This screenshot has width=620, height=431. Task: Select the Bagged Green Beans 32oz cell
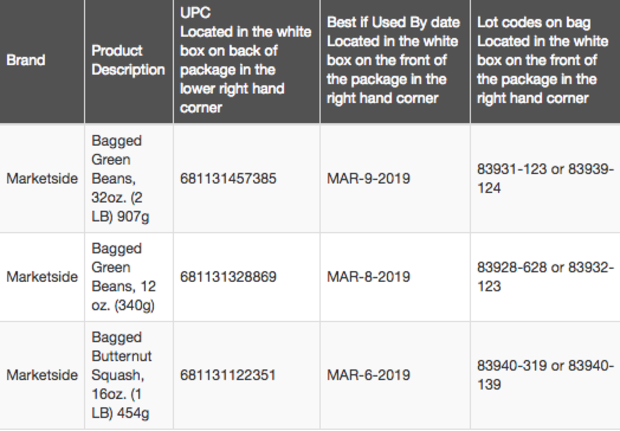coord(125,178)
